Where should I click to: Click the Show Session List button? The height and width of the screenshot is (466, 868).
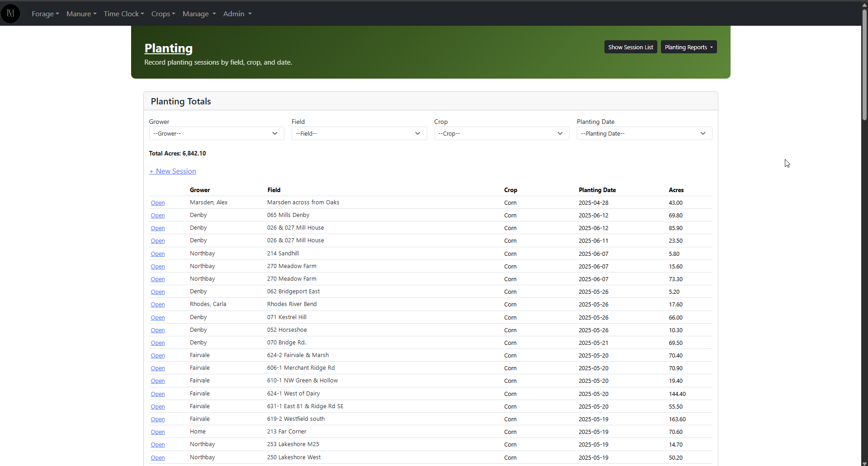click(631, 47)
